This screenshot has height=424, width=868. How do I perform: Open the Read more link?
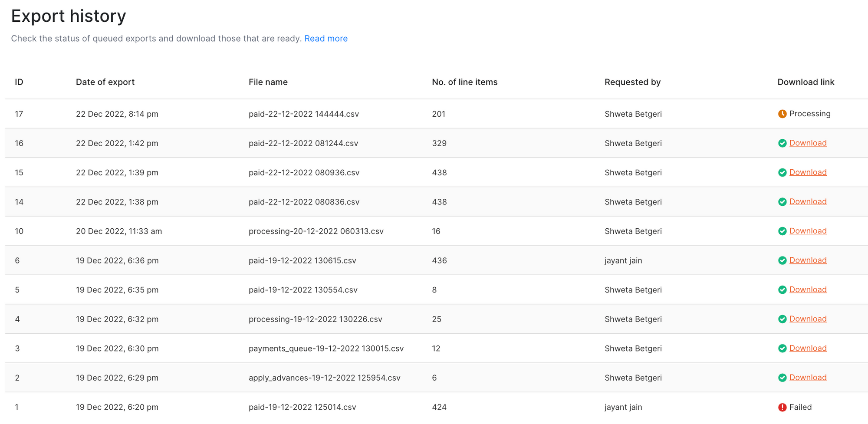(x=325, y=39)
